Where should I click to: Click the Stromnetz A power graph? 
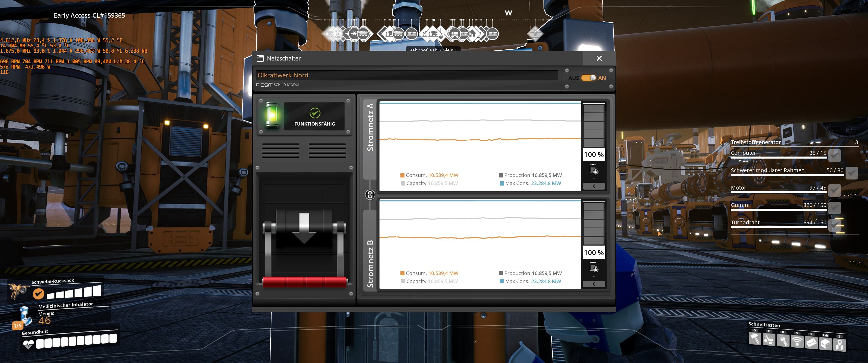click(480, 135)
